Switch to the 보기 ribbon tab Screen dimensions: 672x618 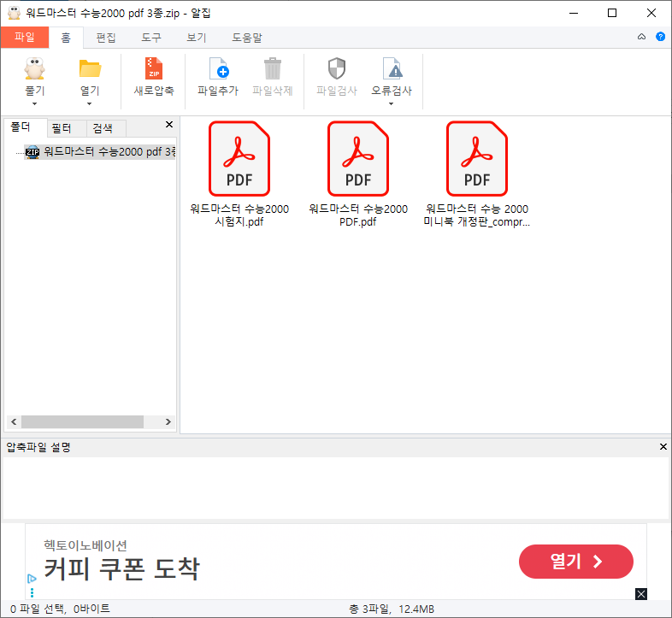[x=197, y=38]
